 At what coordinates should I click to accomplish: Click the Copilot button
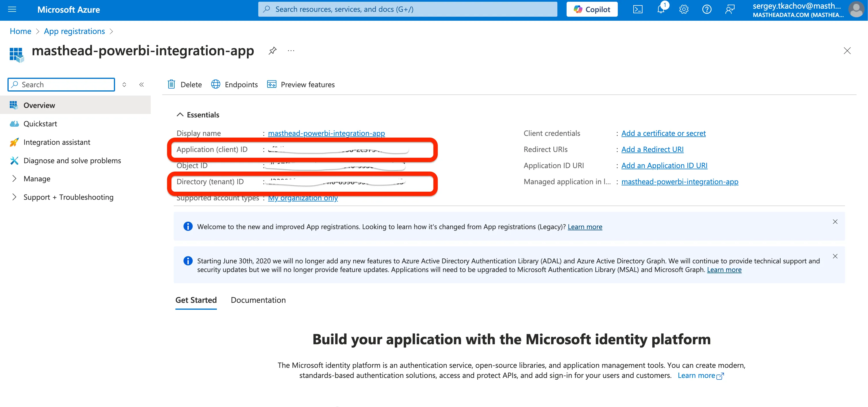click(x=592, y=9)
